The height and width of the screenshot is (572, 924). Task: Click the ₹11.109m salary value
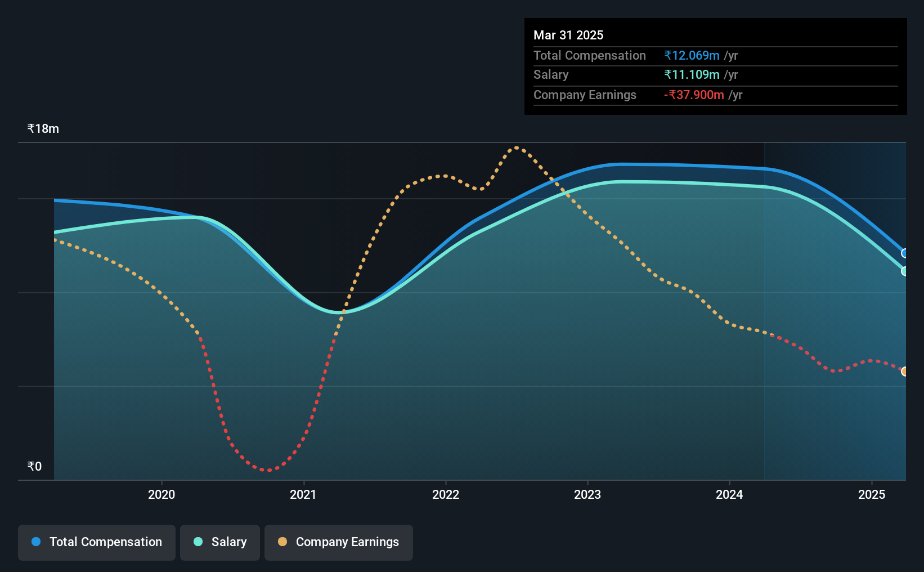pos(692,74)
